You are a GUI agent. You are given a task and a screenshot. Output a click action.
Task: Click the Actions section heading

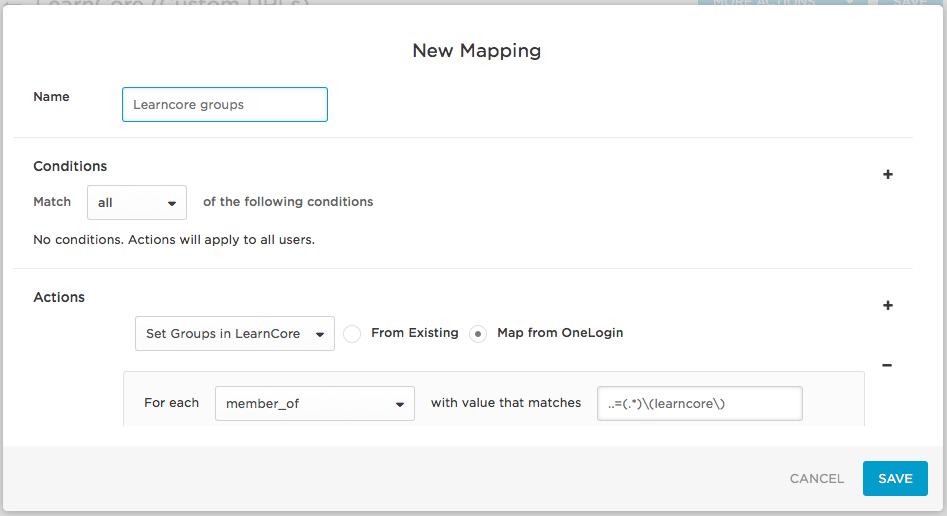[59, 297]
